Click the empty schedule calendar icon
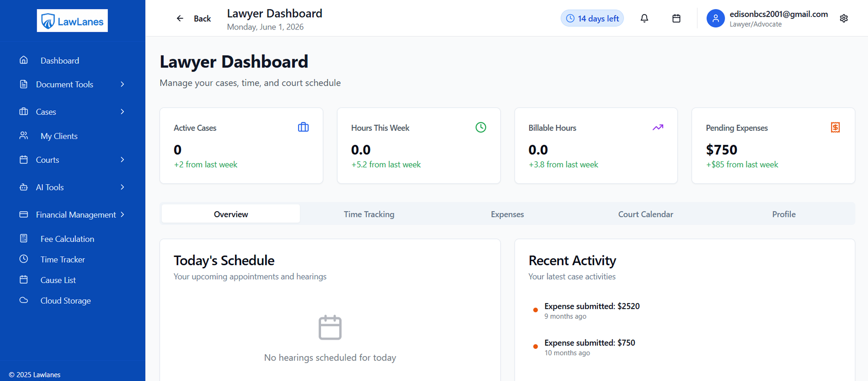Viewport: 868px width, 381px height. (330, 327)
